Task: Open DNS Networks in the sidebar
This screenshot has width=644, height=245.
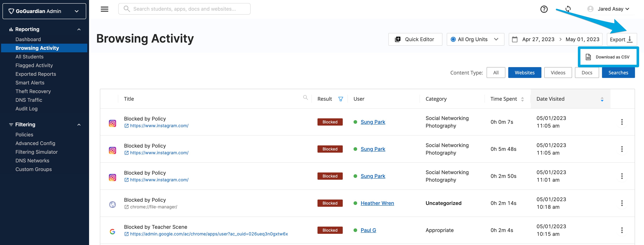Action: click(32, 160)
